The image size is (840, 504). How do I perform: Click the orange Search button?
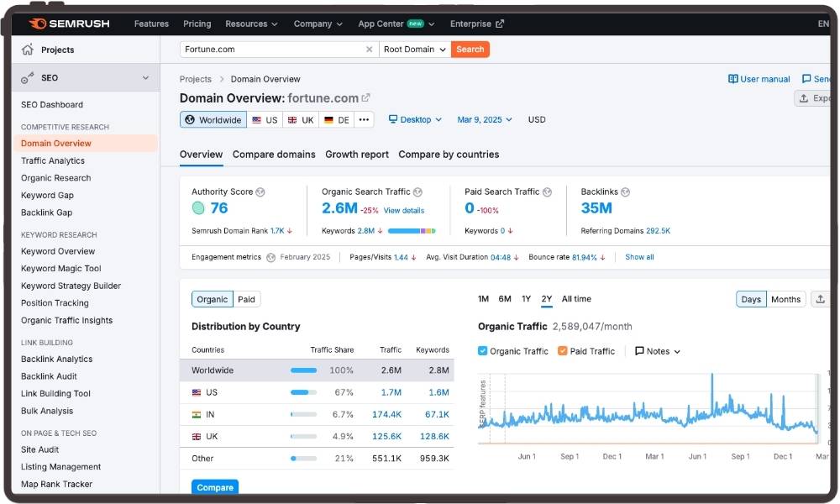[x=470, y=50]
